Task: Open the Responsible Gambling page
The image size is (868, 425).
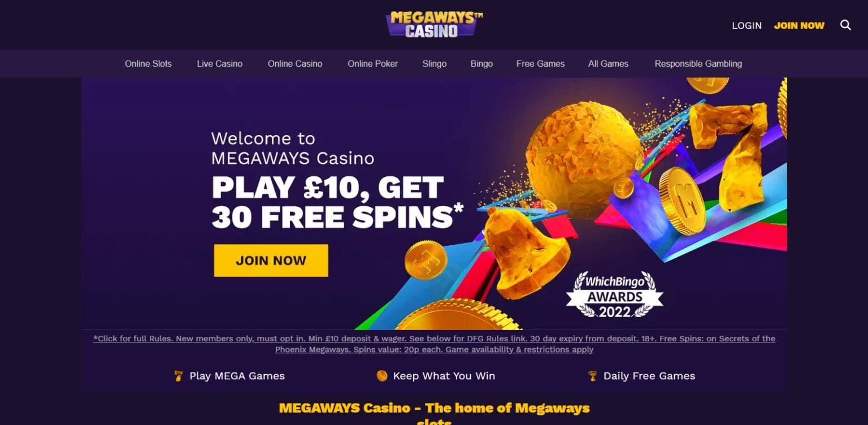Action: pos(698,64)
